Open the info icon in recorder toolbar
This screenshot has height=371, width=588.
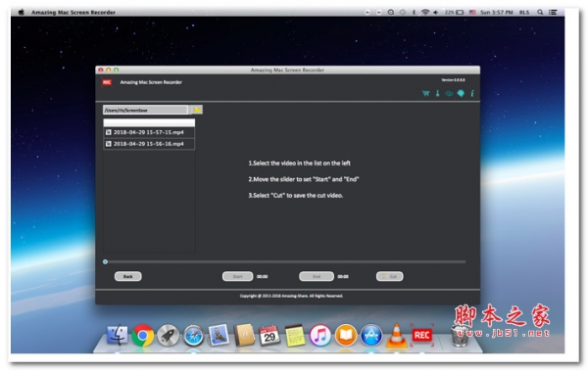point(472,93)
